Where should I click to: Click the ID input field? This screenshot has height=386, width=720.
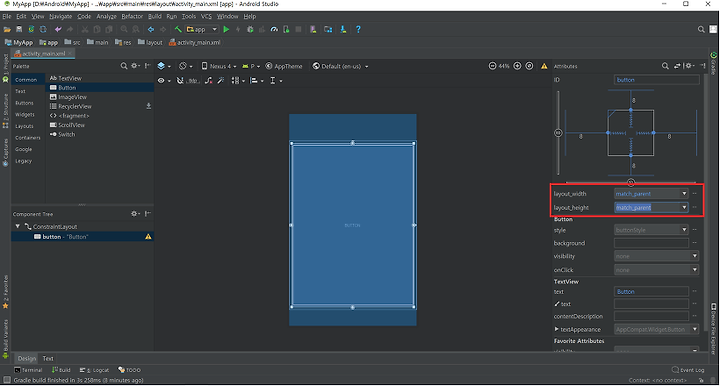tap(657, 80)
